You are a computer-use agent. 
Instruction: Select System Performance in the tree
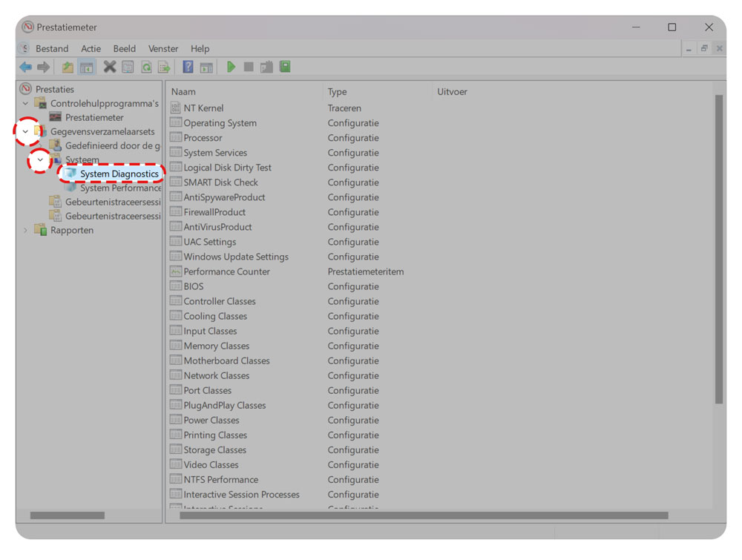point(120,188)
